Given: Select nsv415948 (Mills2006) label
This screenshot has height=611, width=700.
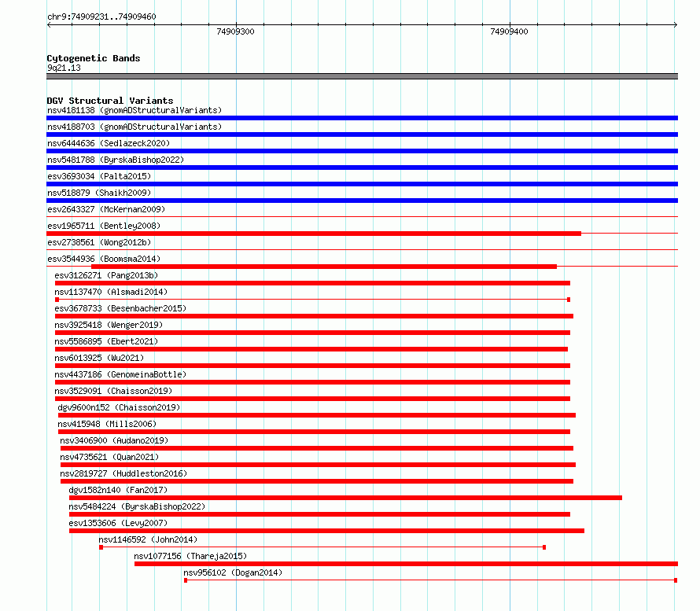Looking at the screenshot, I should coord(107,424).
